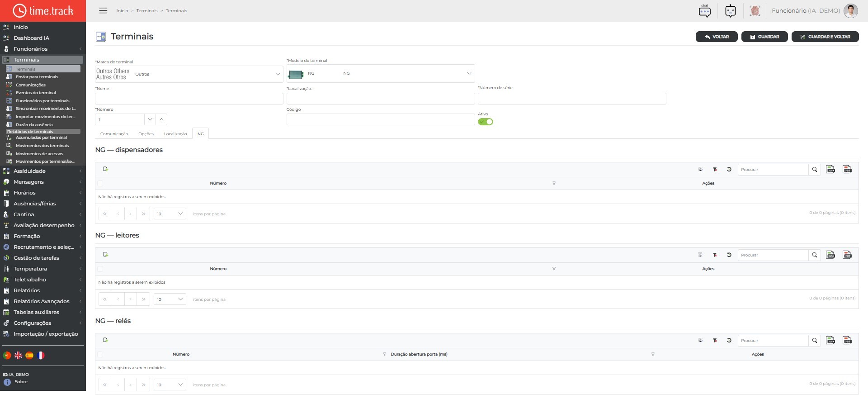Click the GUARDAR E VOLTAR button

(x=825, y=37)
